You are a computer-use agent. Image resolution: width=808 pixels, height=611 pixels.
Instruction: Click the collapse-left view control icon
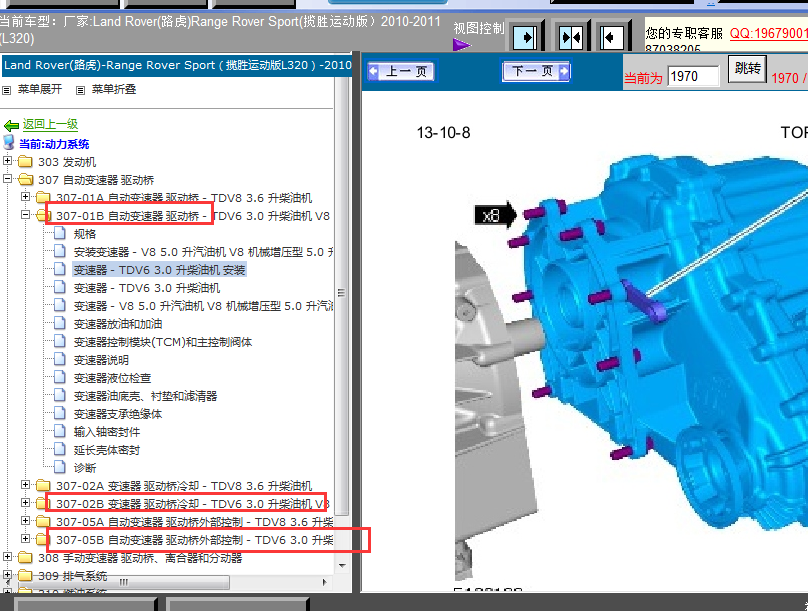pyautogui.click(x=612, y=37)
